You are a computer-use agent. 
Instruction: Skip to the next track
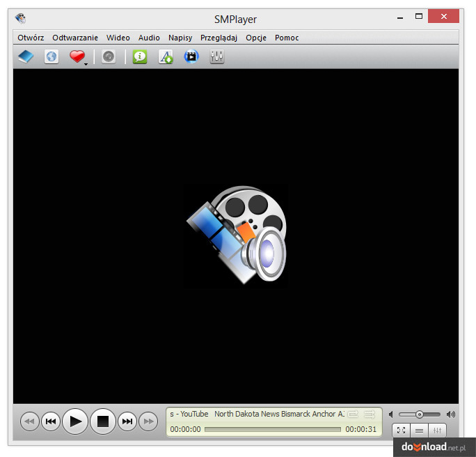point(127,421)
